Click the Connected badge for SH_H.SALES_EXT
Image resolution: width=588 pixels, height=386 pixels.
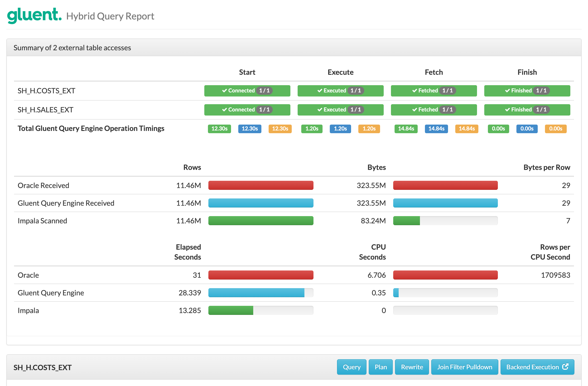click(x=247, y=110)
